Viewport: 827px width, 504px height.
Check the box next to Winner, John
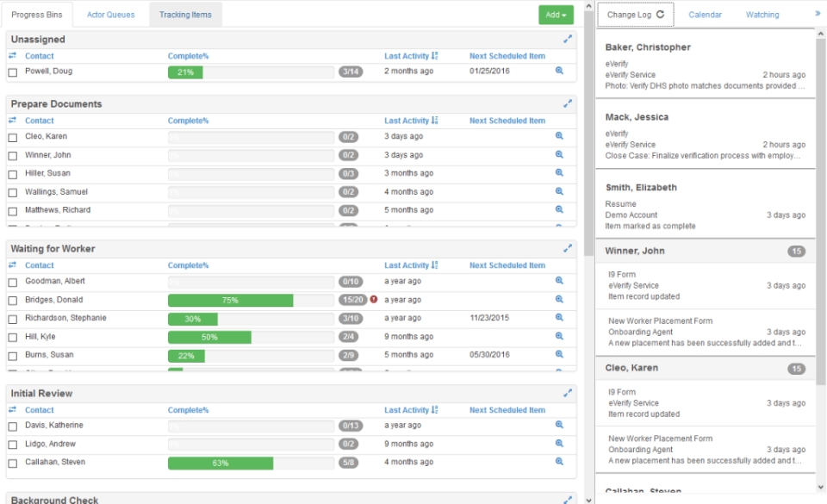pyautogui.click(x=13, y=156)
